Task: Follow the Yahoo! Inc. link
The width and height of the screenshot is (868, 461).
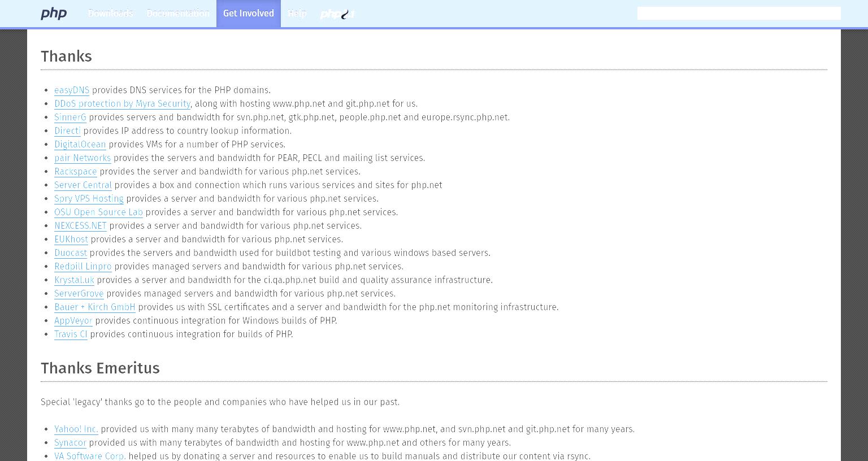Action: click(x=76, y=429)
